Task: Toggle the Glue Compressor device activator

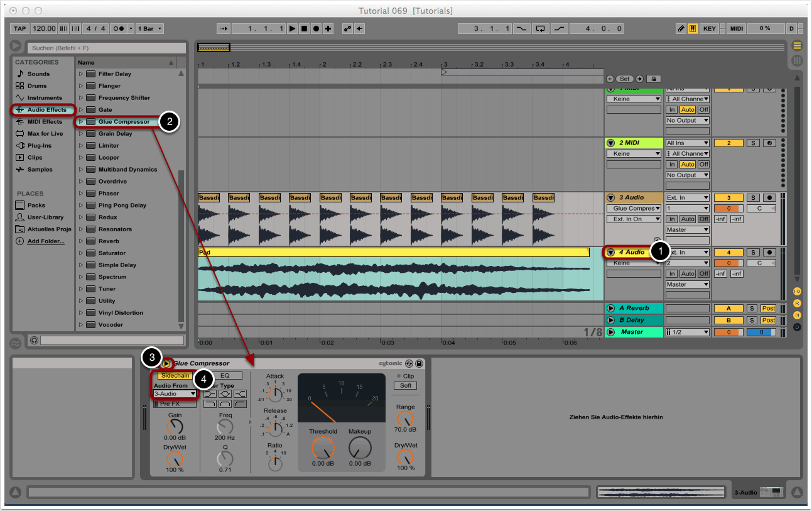Action: (166, 363)
